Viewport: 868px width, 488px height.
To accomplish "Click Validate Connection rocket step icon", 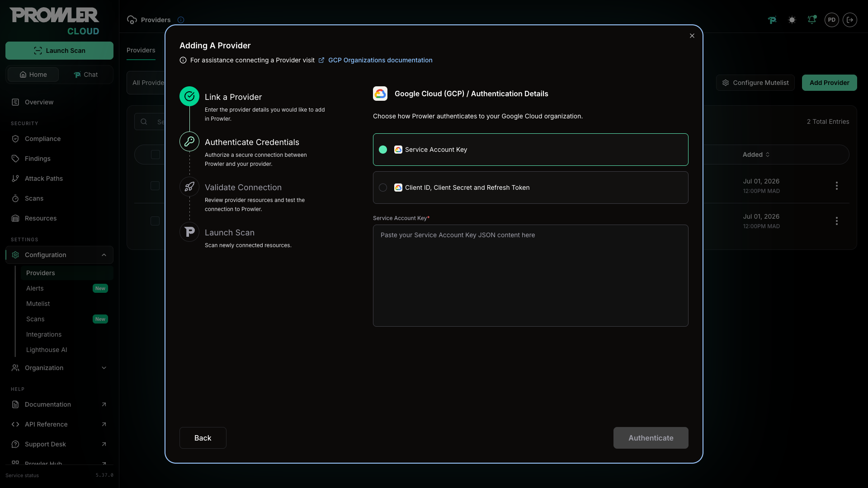I will click(189, 187).
